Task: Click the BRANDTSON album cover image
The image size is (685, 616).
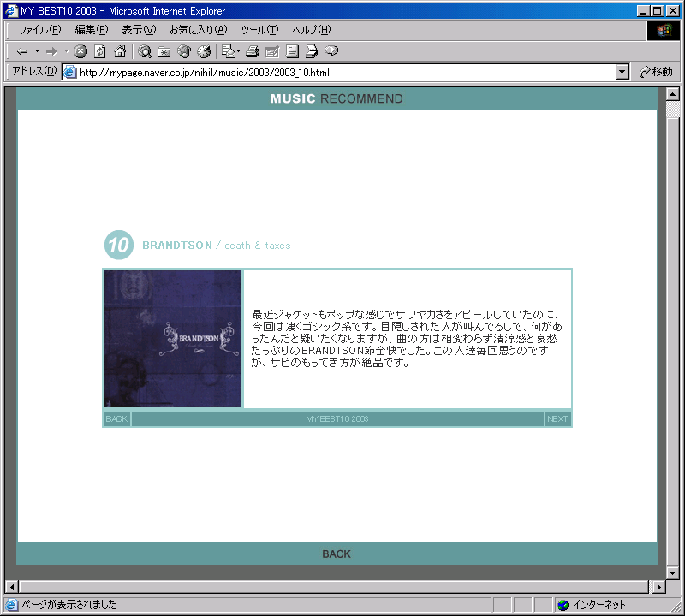Action: tap(173, 339)
